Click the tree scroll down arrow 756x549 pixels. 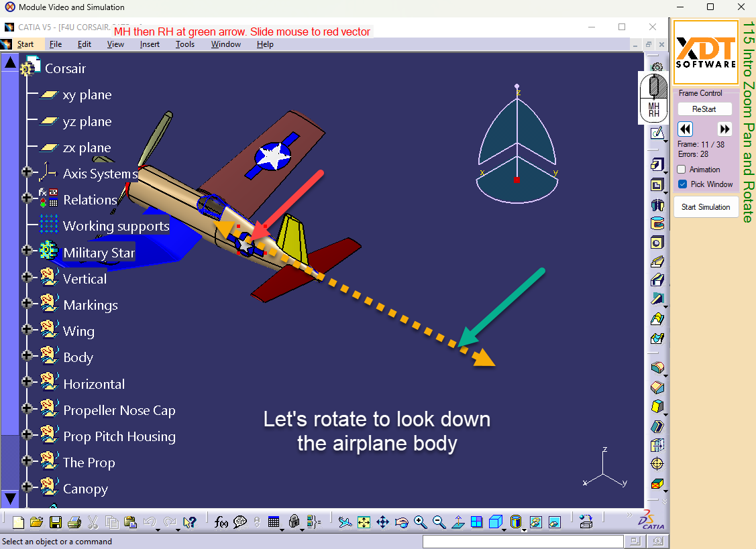(10, 498)
